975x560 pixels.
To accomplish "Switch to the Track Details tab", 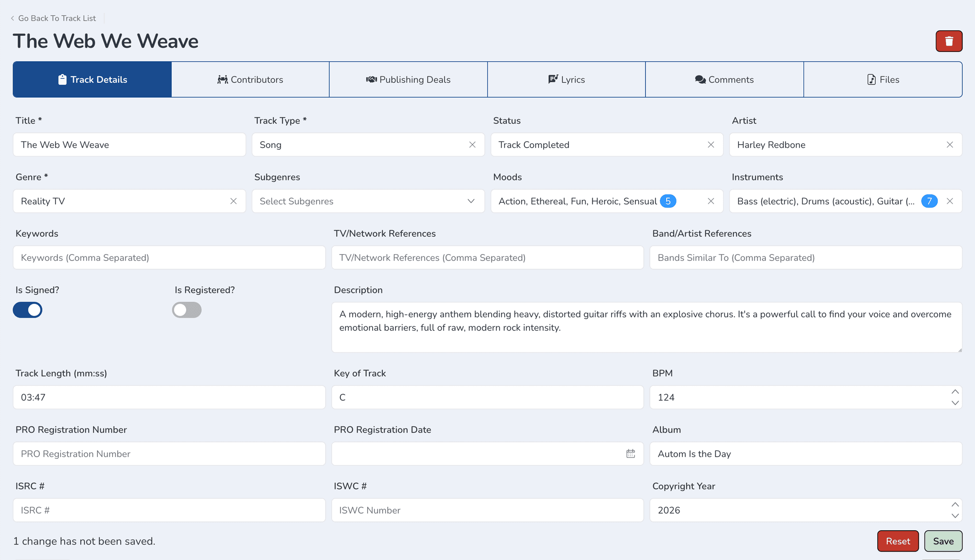I will point(92,79).
